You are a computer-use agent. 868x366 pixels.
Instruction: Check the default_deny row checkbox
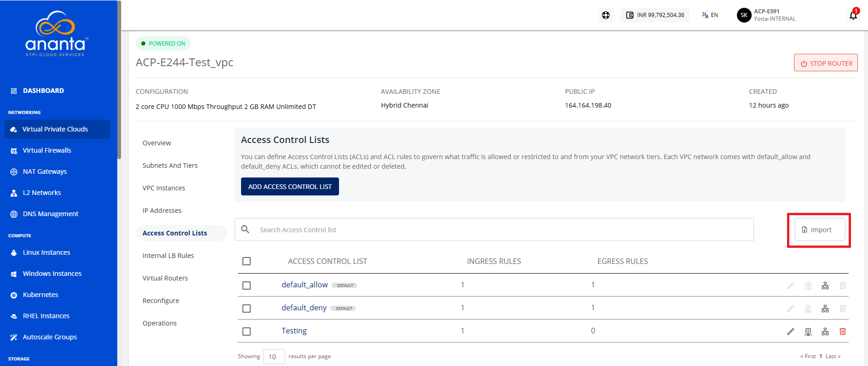point(247,309)
